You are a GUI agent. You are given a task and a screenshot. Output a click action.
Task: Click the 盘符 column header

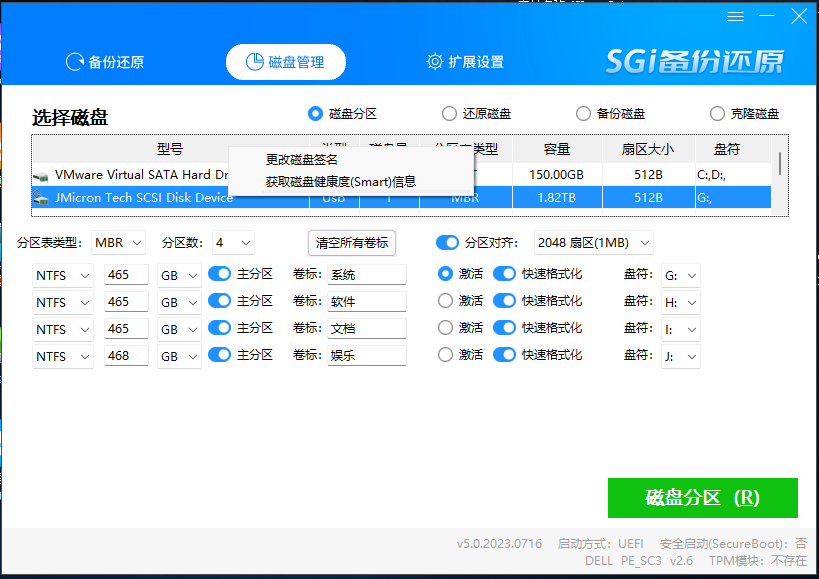click(x=733, y=149)
